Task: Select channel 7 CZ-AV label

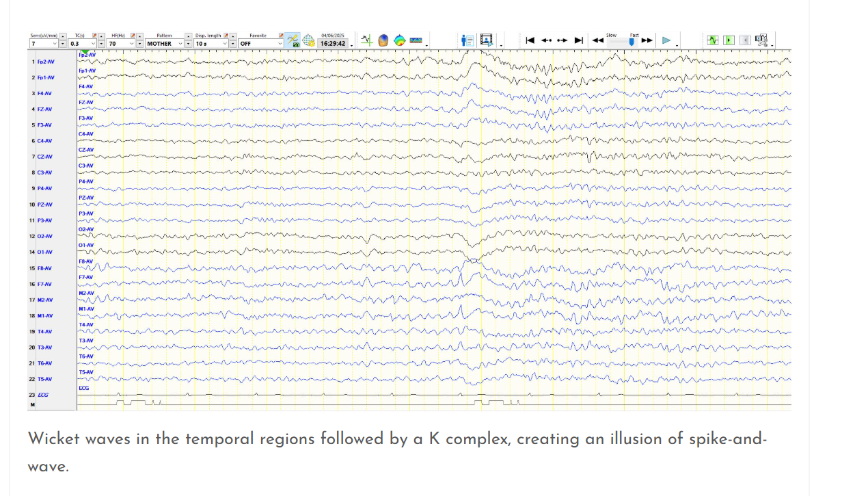Action: coord(44,157)
